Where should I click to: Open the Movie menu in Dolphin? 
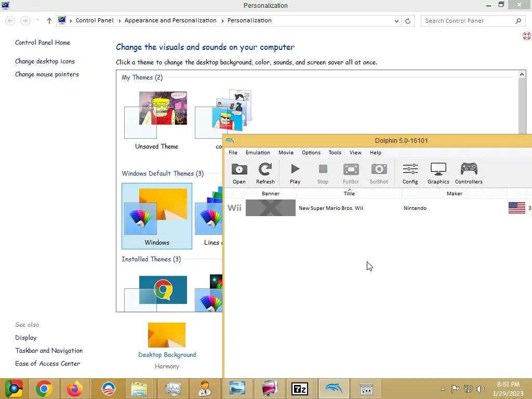[286, 153]
